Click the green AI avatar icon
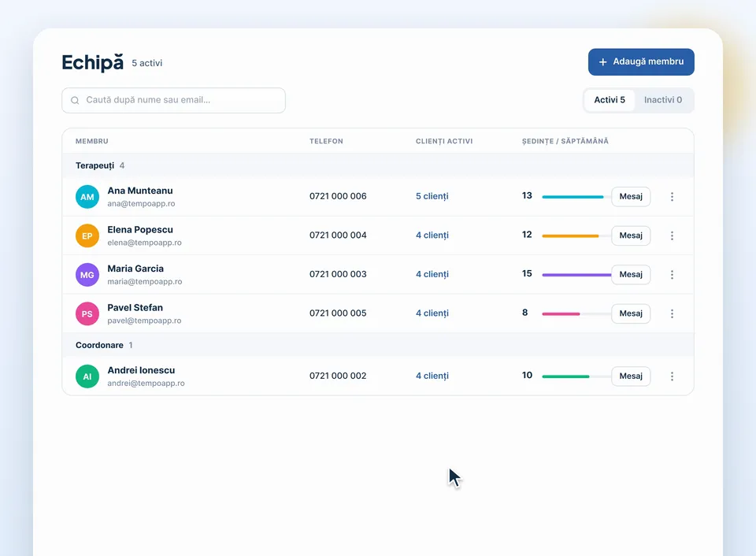Screen dimensions: 756x556 87,376
